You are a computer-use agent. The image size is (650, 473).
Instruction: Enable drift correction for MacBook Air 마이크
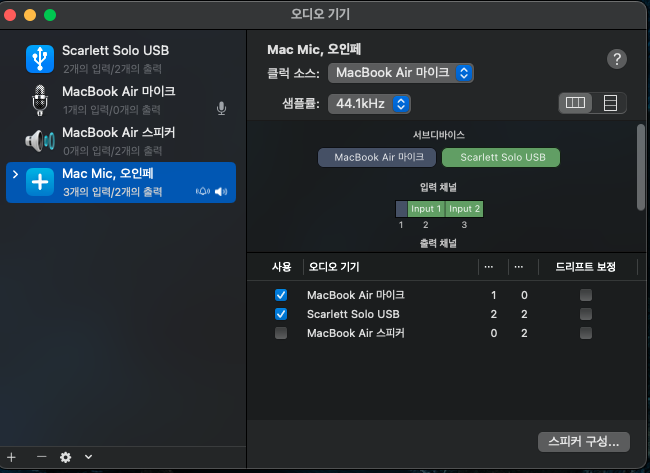point(586,295)
